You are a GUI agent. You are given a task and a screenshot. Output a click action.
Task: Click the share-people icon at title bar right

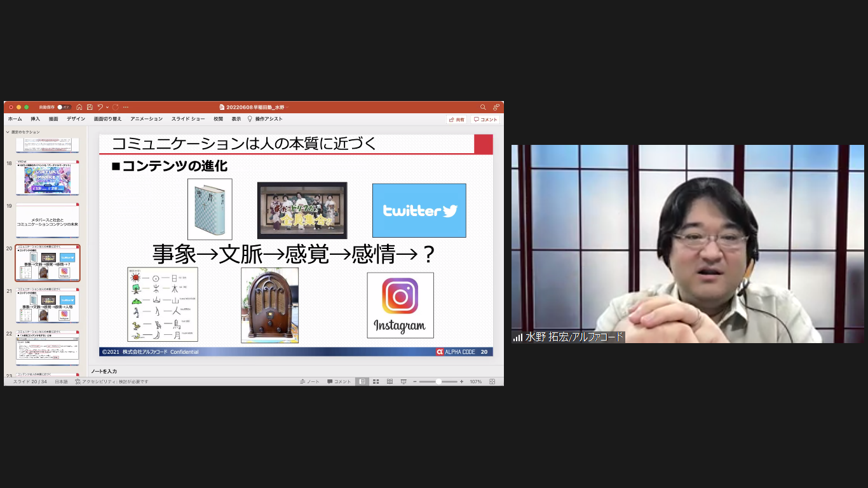[x=496, y=107]
